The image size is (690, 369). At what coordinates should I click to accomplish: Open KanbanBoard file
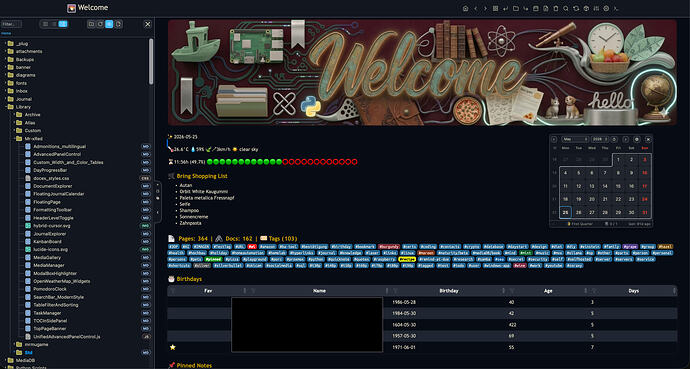click(47, 241)
